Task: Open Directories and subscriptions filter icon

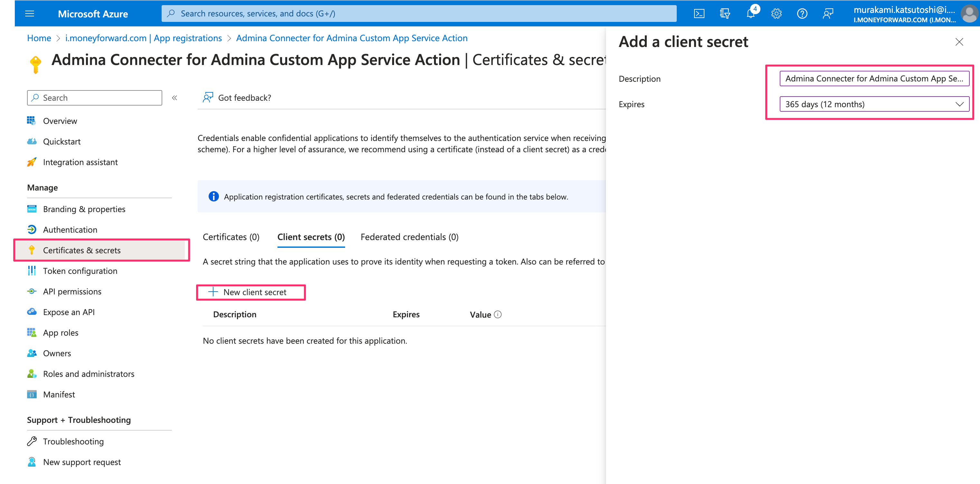Action: [x=725, y=14]
